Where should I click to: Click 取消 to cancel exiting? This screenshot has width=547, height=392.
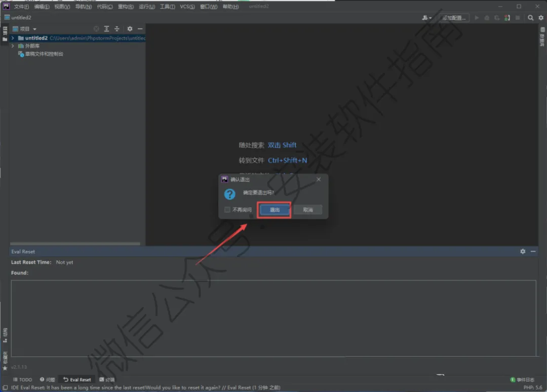coord(308,210)
